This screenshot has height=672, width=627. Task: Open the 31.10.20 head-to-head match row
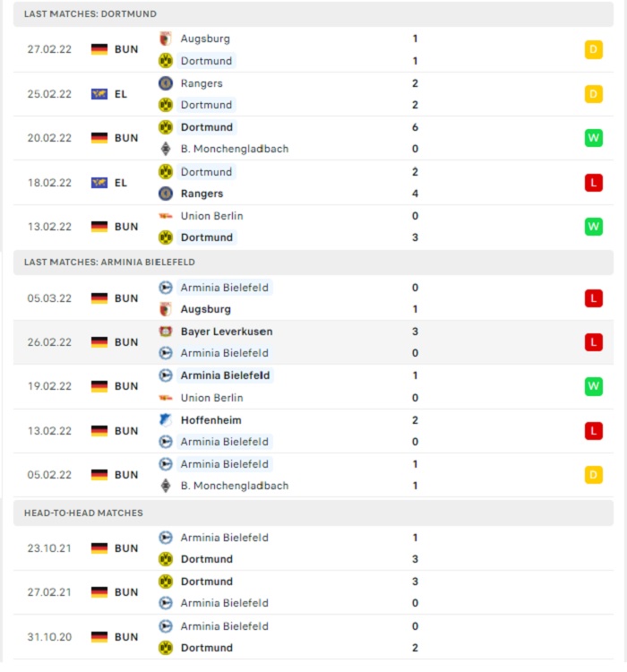(x=313, y=637)
